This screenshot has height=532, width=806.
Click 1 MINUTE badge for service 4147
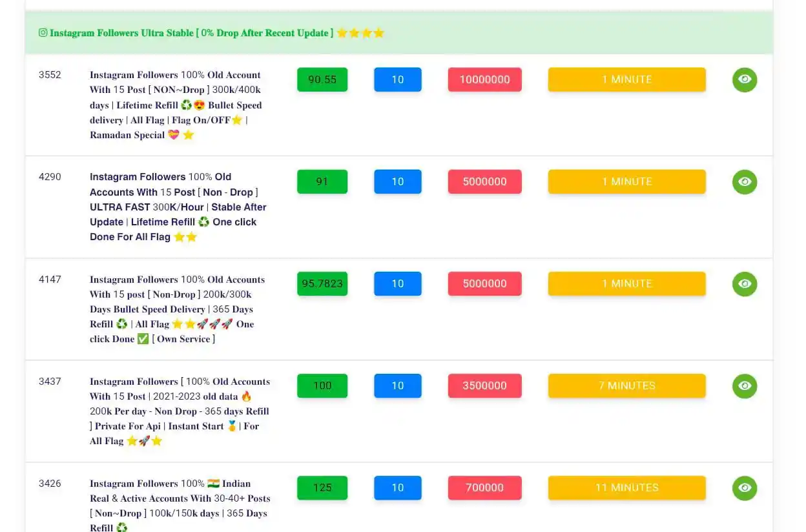point(627,283)
